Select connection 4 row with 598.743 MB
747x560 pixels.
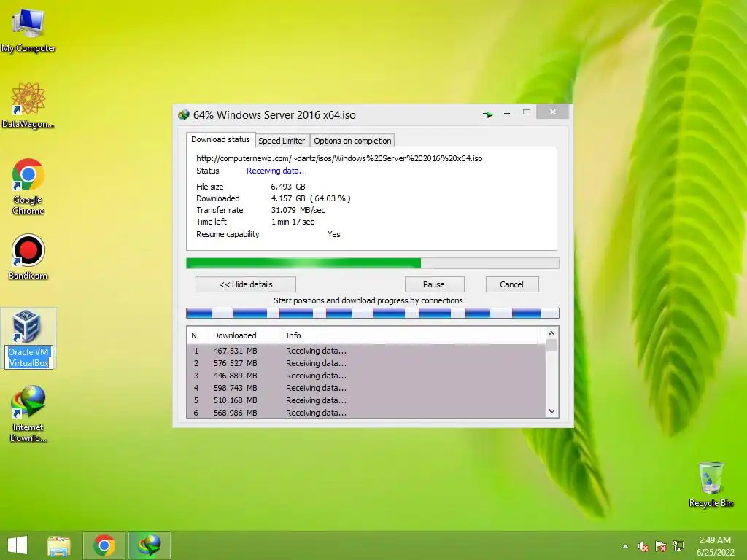[366, 388]
